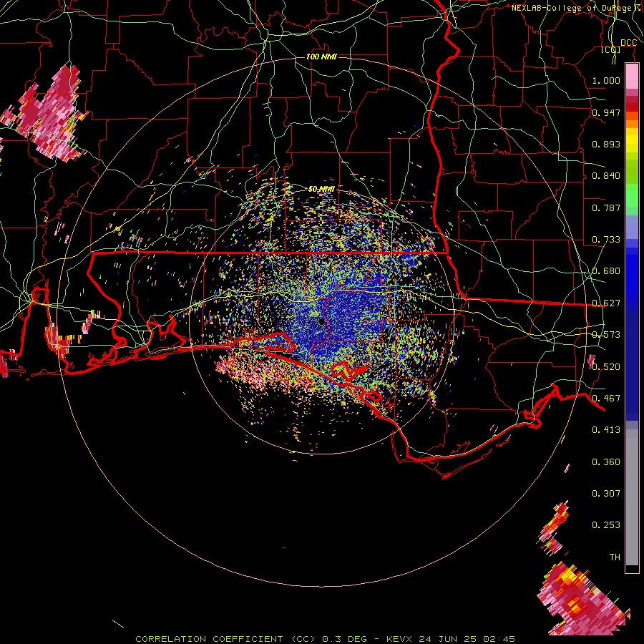The image size is (644, 644).
Task: Click the 0.253 legend value
Action: (606, 525)
